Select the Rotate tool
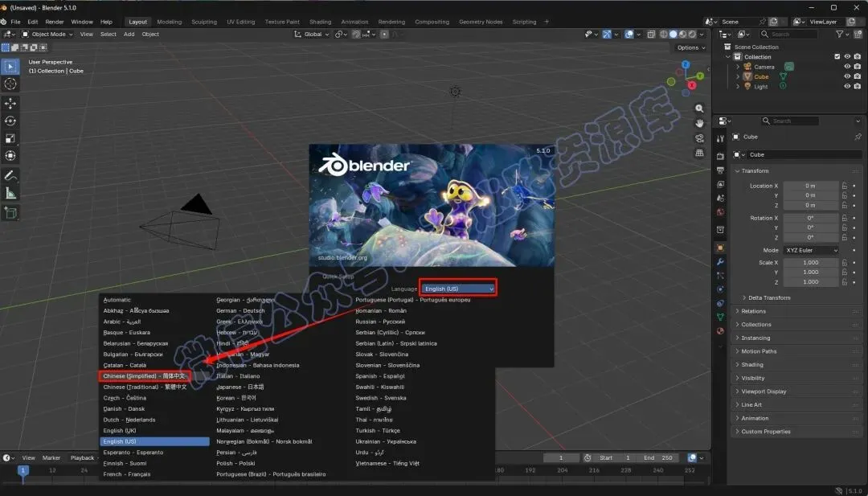This screenshot has width=868, height=496. pyautogui.click(x=10, y=121)
